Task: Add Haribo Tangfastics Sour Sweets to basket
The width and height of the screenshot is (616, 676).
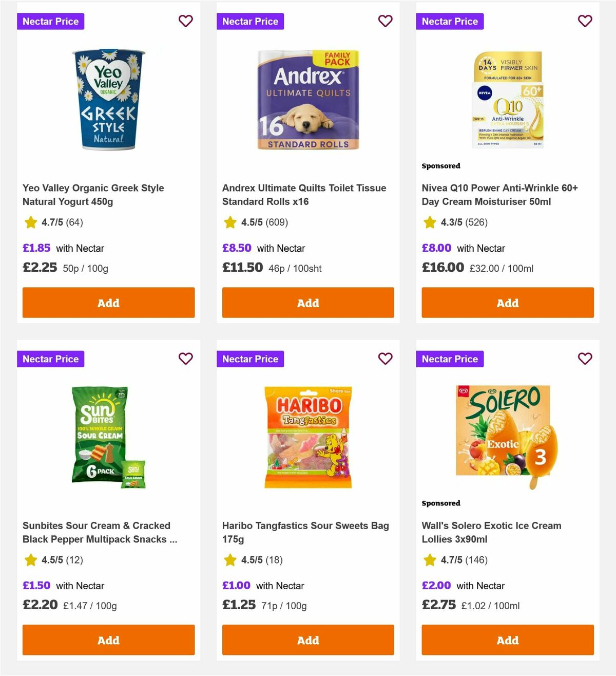Action: click(x=307, y=640)
